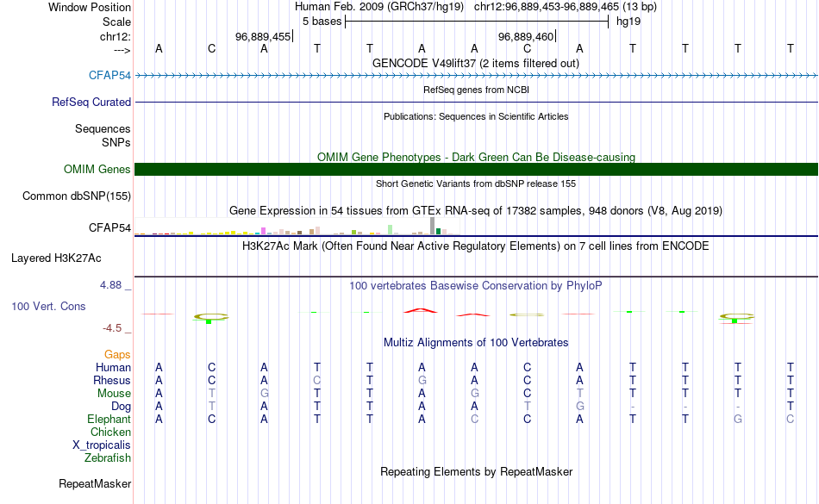Image resolution: width=819 pixels, height=504 pixels.
Task: Open 100 vertebrates Basewise Conservation by PhyloP title
Action: click(476, 286)
